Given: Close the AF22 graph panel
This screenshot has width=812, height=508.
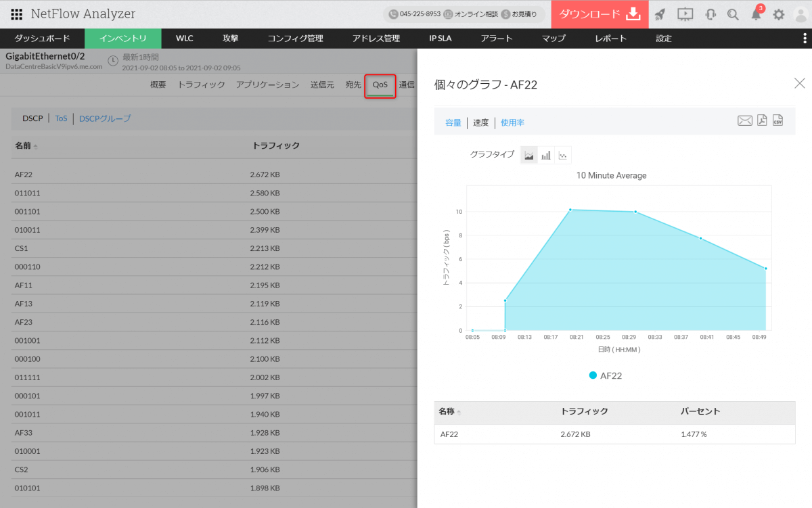Looking at the screenshot, I should click(x=799, y=83).
